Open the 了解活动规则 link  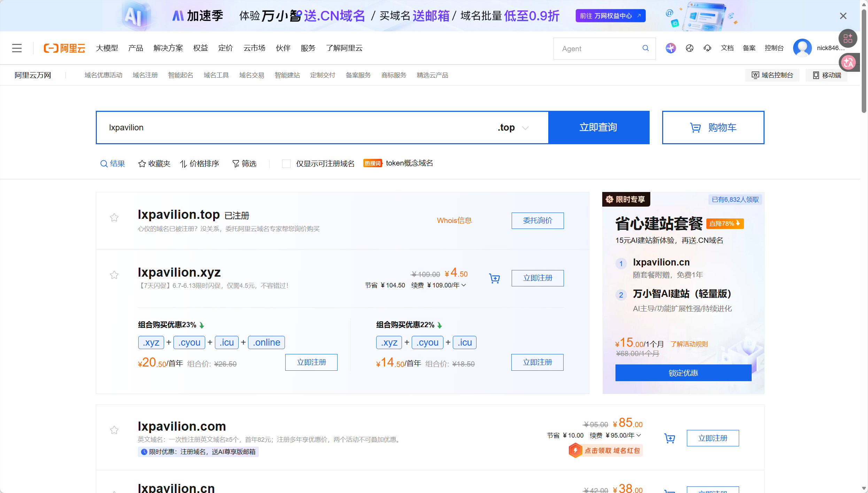click(x=689, y=344)
